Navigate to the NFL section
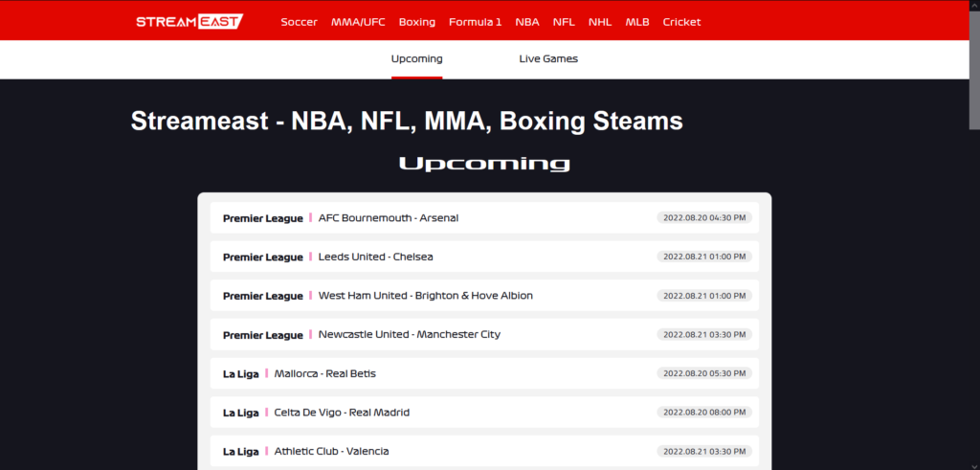 564,22
